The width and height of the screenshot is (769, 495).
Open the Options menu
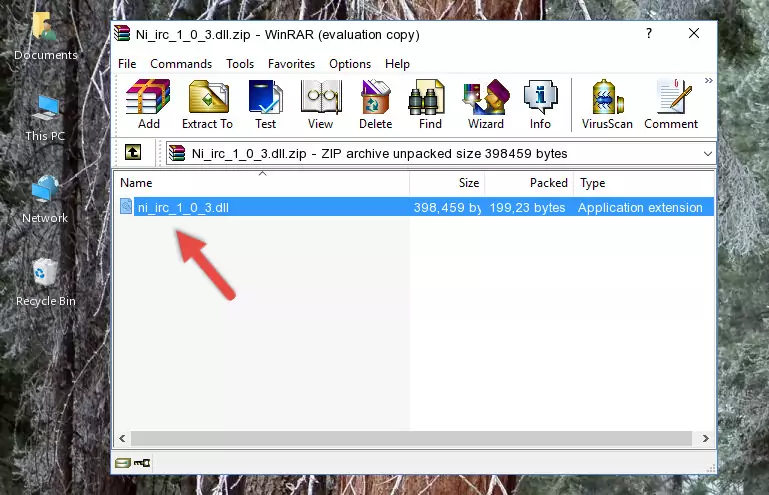click(x=350, y=64)
